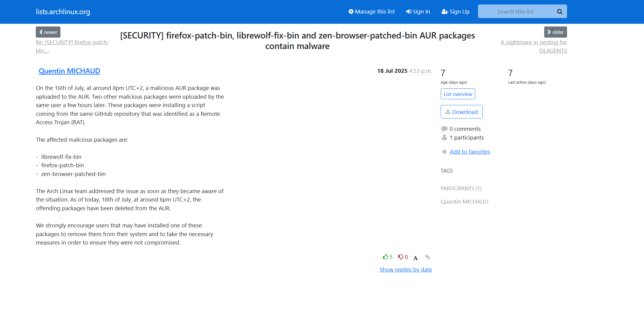Viewport: 644px width, 320px height.
Task: Click the search magnifier icon
Action: click(x=560, y=12)
